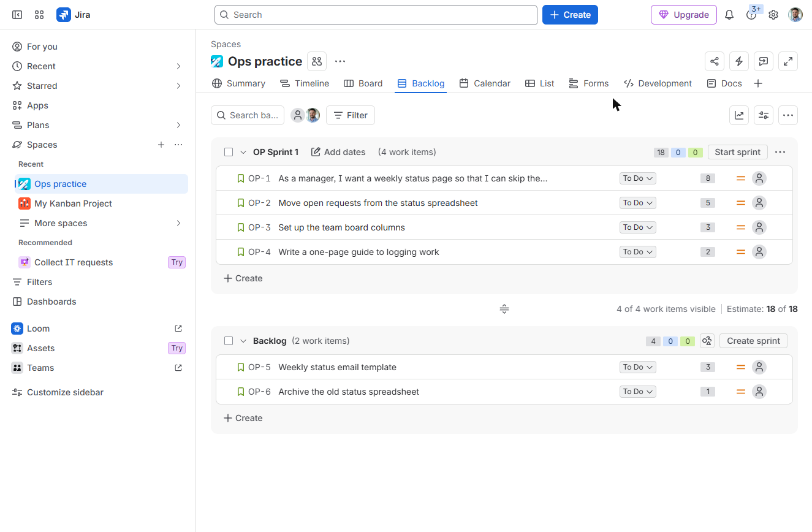The height and width of the screenshot is (532, 812).
Task: Open the backlog more actions menu
Action: 788,115
